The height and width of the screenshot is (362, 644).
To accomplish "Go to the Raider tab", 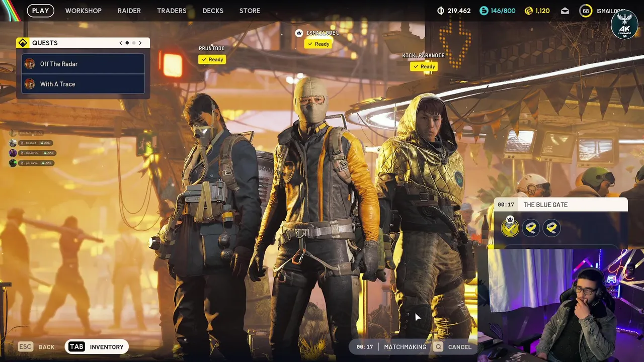I will pyautogui.click(x=129, y=11).
